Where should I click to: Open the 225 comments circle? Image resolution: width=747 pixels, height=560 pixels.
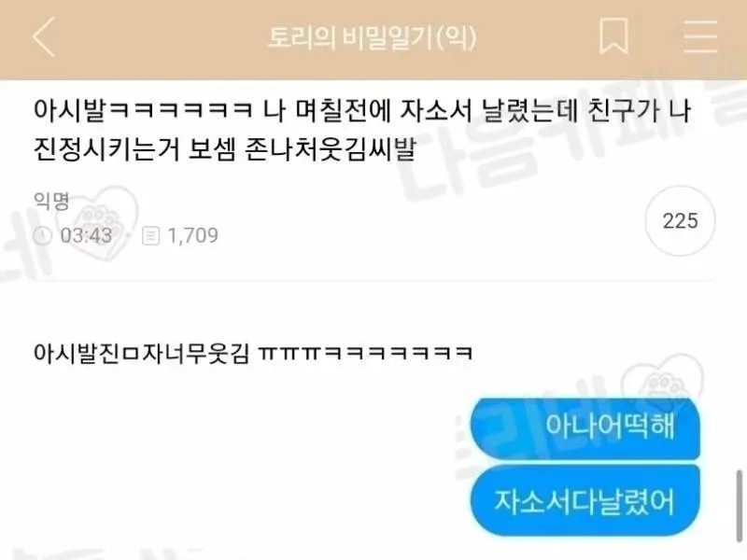pos(680,221)
